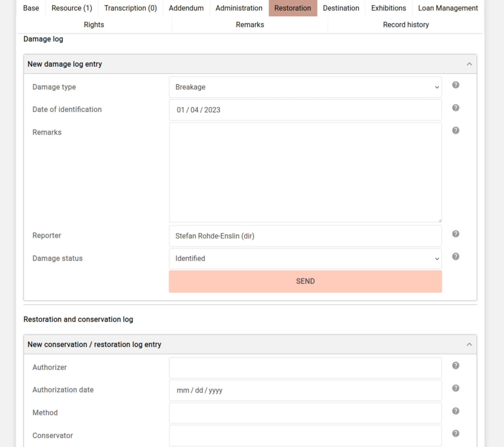Open the Exhibitions tab
Screen dimensions: 504x447
[388, 8]
